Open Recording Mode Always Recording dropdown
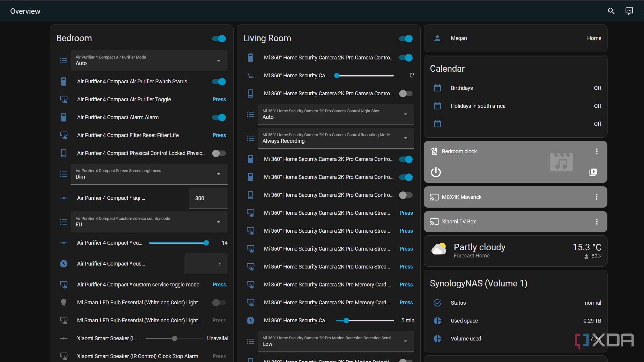644x362 pixels. (x=336, y=138)
